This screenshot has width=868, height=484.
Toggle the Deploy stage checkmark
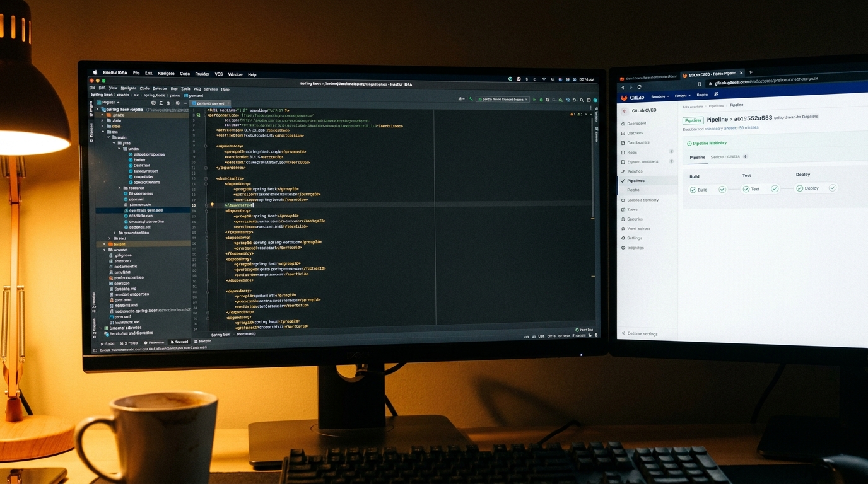[833, 188]
